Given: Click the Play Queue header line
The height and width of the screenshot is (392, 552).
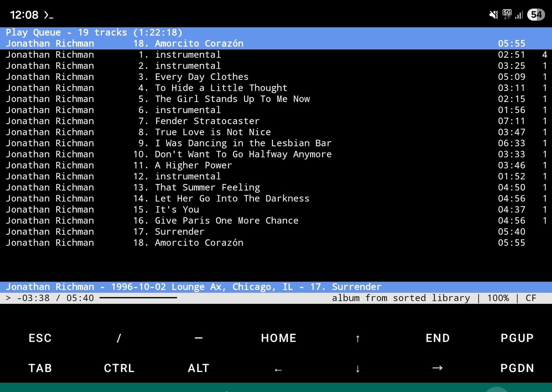Looking at the screenshot, I should [x=276, y=33].
